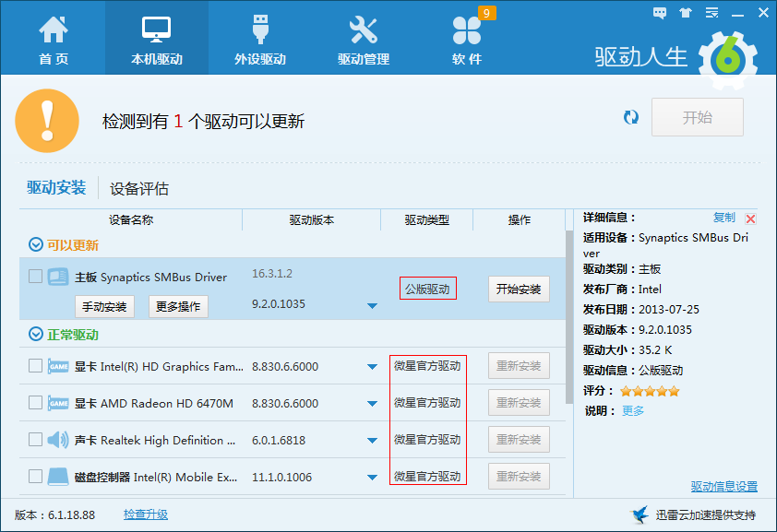
Task: Click the 检查升级 update link
Action: tap(146, 514)
